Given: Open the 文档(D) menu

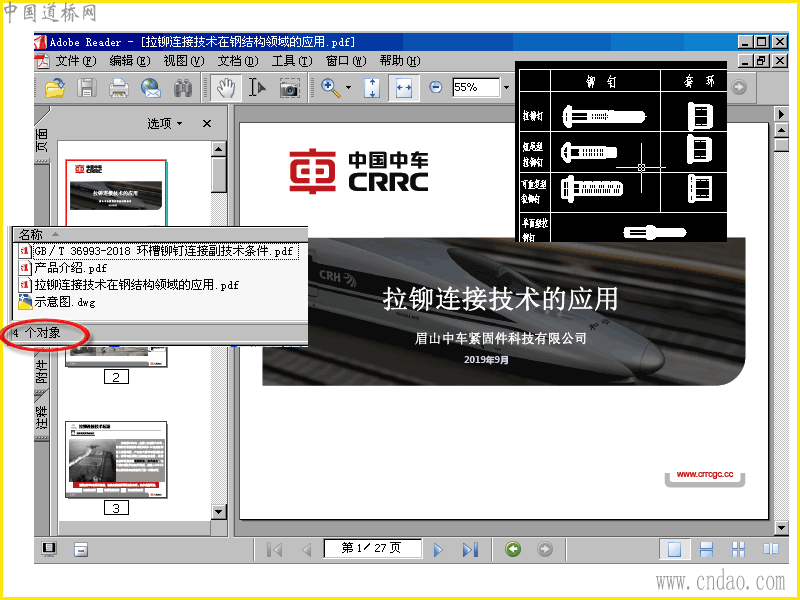Looking at the screenshot, I should (238, 61).
